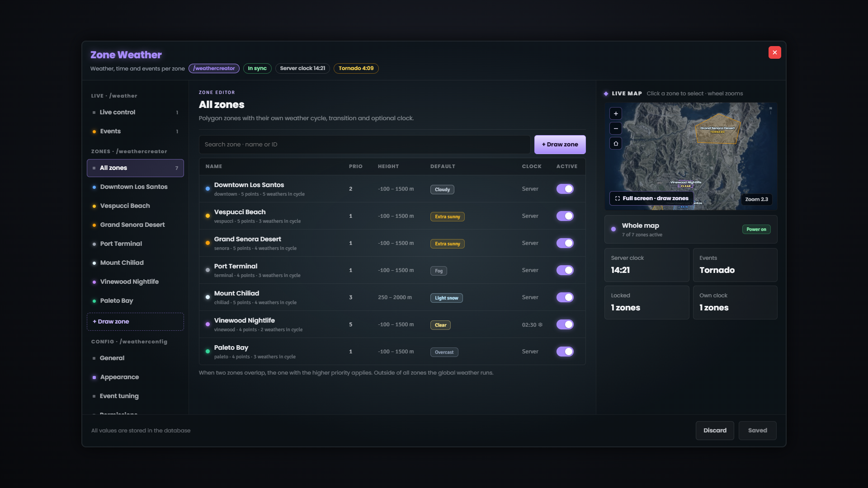Toggle Mount Chiliad active switch
Image resolution: width=868 pixels, height=488 pixels.
point(565,297)
